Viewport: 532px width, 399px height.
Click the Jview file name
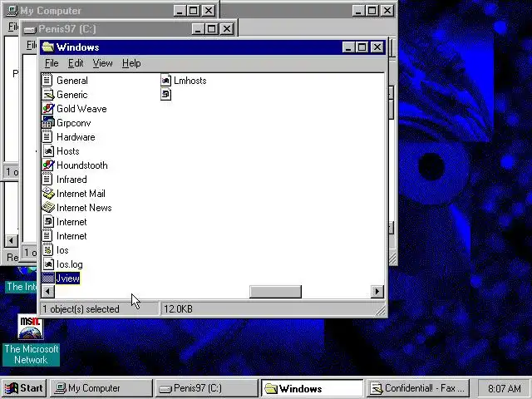67,278
